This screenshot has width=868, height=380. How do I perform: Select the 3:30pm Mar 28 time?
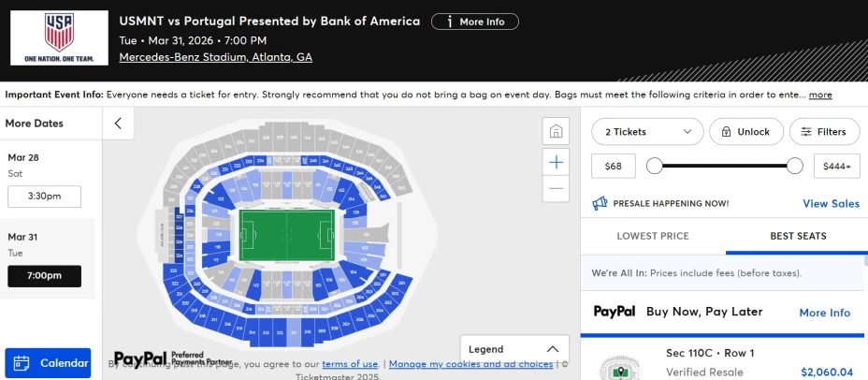tap(44, 197)
